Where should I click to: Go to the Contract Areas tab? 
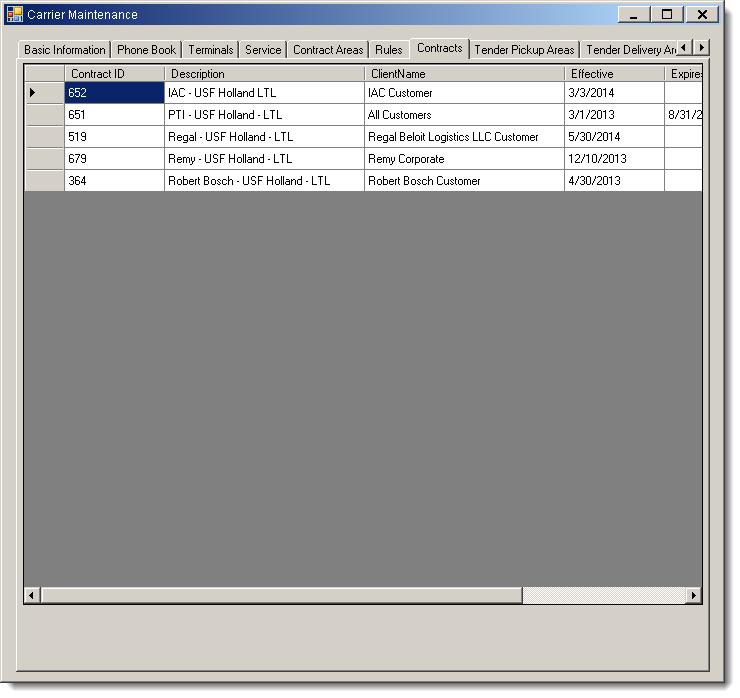(x=328, y=50)
